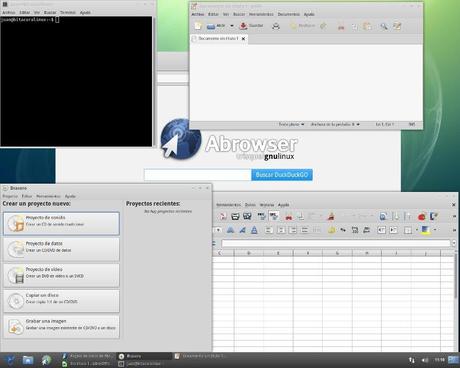Click the print icon in the spreadsheet toolbar
The image size is (460, 368).
tap(235, 217)
